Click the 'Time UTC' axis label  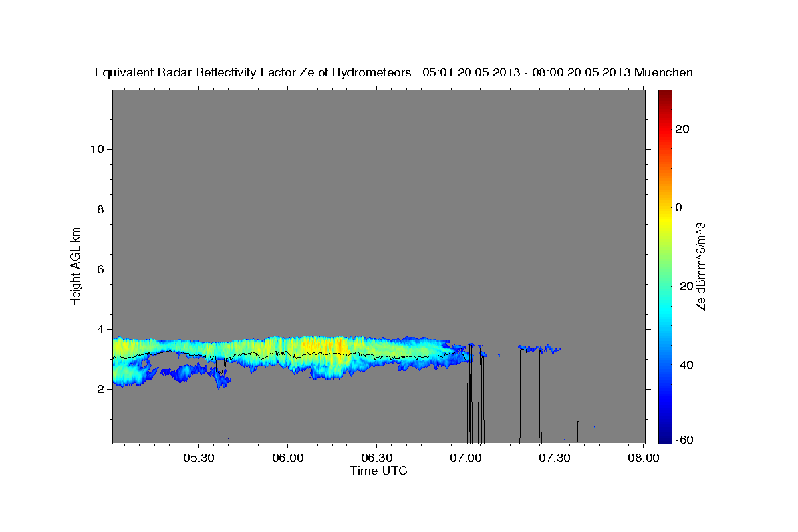pyautogui.click(x=378, y=471)
